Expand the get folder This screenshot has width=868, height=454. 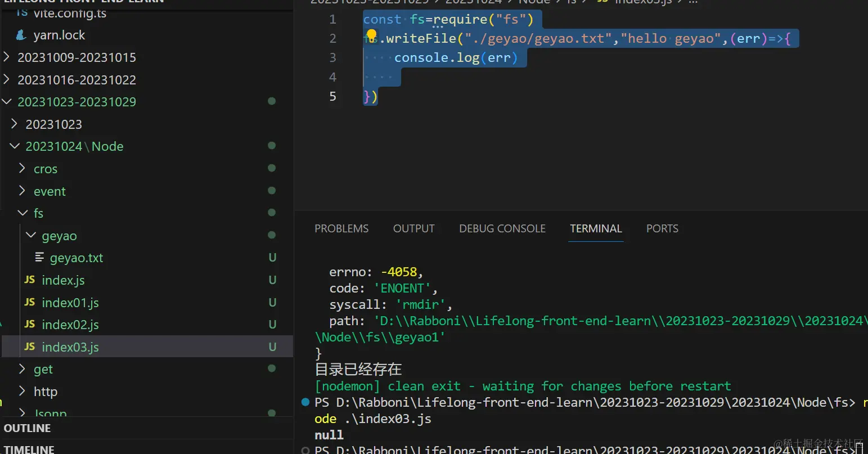pyautogui.click(x=23, y=369)
